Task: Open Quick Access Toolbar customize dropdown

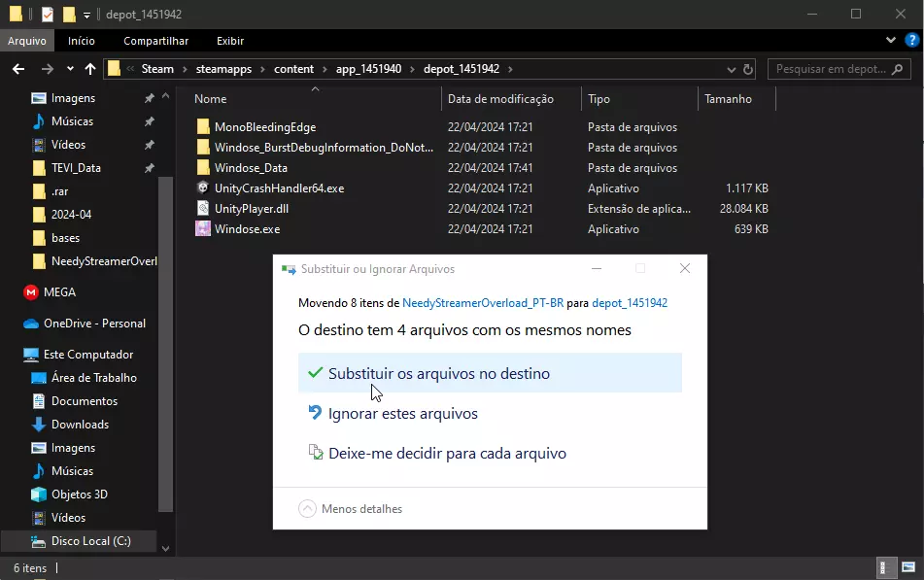Action: [x=86, y=15]
